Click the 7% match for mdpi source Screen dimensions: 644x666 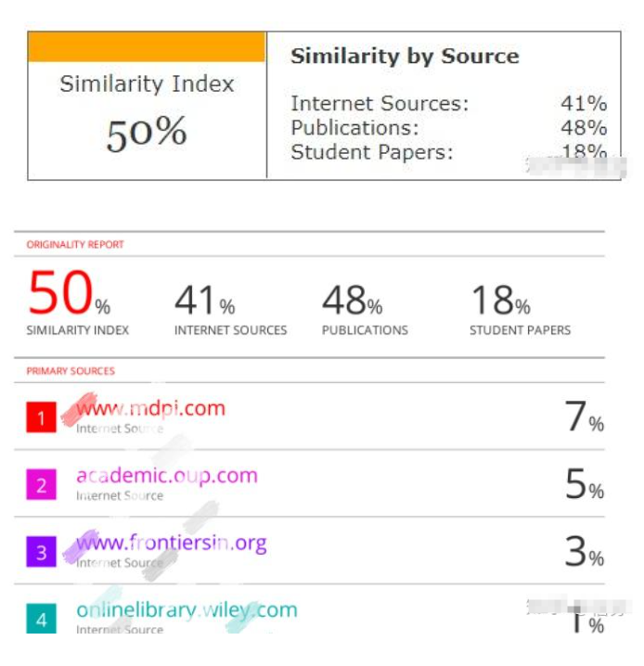pos(584,416)
